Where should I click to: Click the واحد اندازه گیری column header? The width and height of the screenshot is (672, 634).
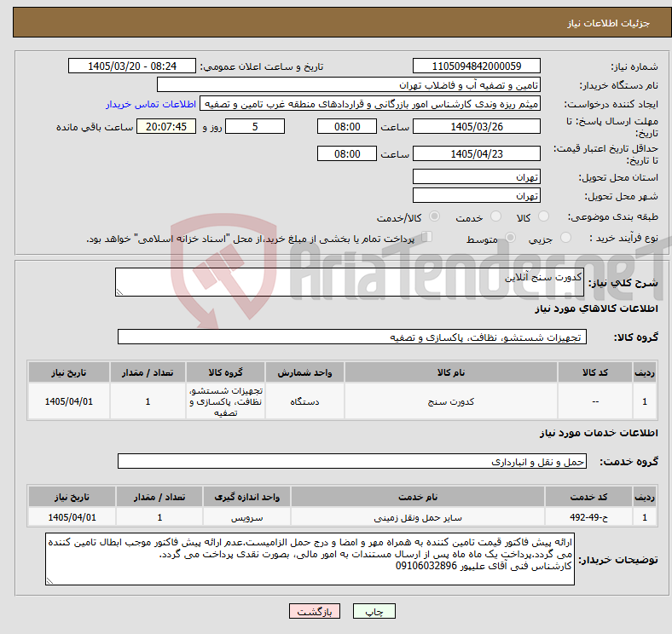pyautogui.click(x=246, y=497)
